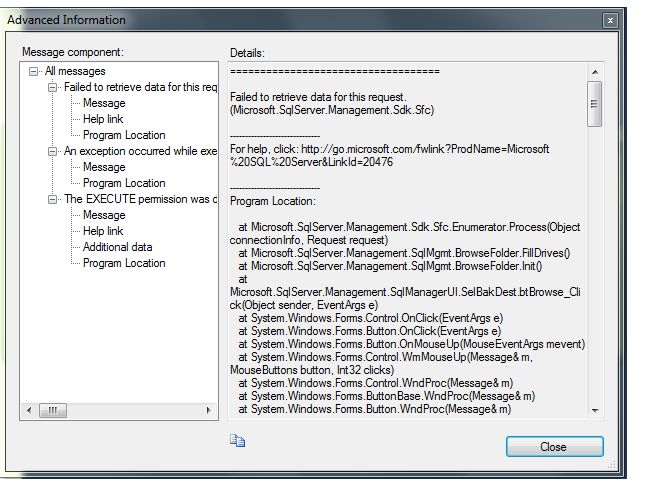The image size is (659, 485).
Task: Select 'An exception occurred while exe' item
Action: click(x=140, y=151)
